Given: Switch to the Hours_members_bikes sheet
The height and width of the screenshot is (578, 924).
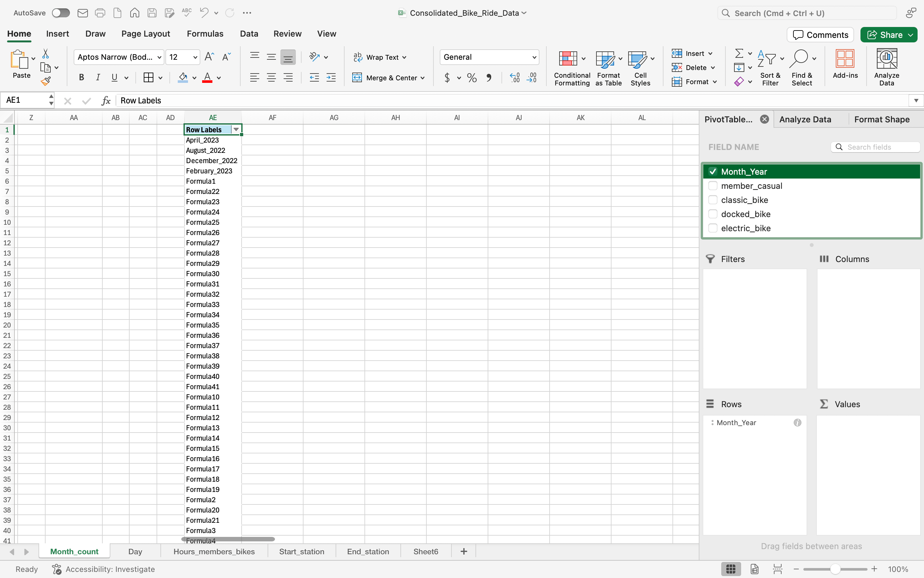Looking at the screenshot, I should pyautogui.click(x=214, y=551).
